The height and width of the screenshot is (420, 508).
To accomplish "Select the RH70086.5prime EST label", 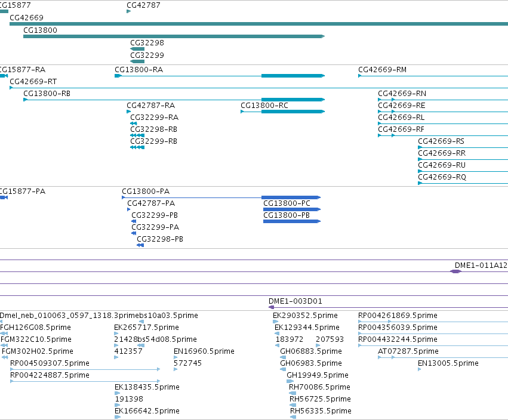I will coord(319,387).
